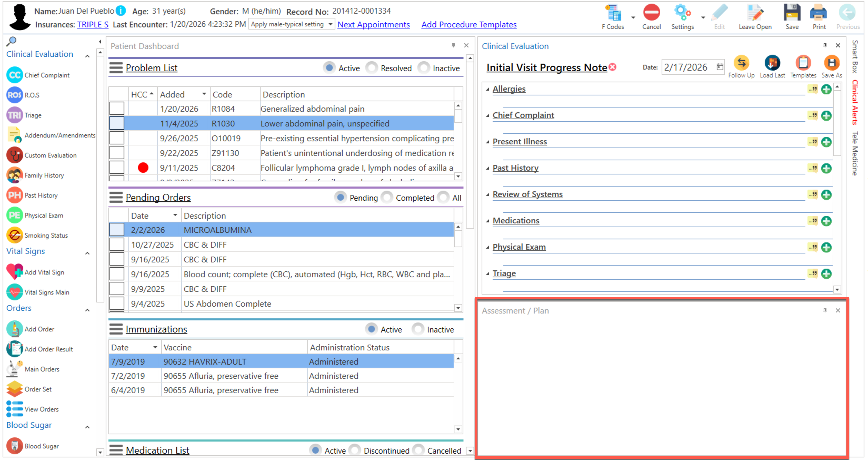Click the TRIPLE S insurance link
Image resolution: width=868 pixels, height=460 pixels.
tap(93, 25)
